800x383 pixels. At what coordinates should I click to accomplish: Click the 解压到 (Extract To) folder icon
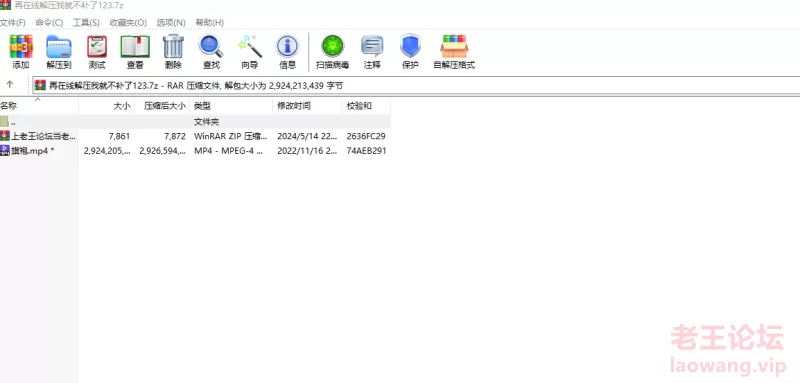pyautogui.click(x=59, y=46)
